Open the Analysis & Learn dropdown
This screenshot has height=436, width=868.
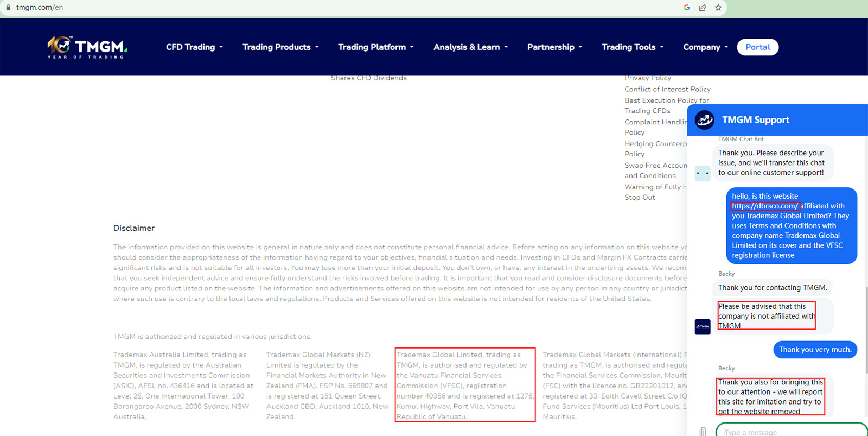[x=471, y=47]
